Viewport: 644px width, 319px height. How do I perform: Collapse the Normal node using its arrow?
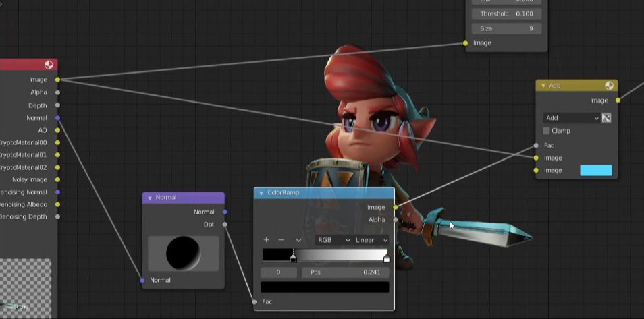pyautogui.click(x=149, y=198)
